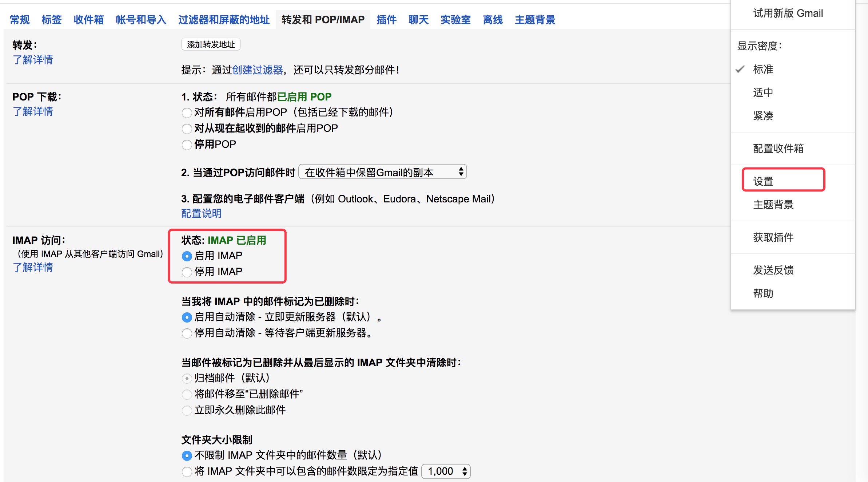This screenshot has height=482, width=868.
Task: Select 立即永久删除此邮件 option
Action: (x=187, y=411)
